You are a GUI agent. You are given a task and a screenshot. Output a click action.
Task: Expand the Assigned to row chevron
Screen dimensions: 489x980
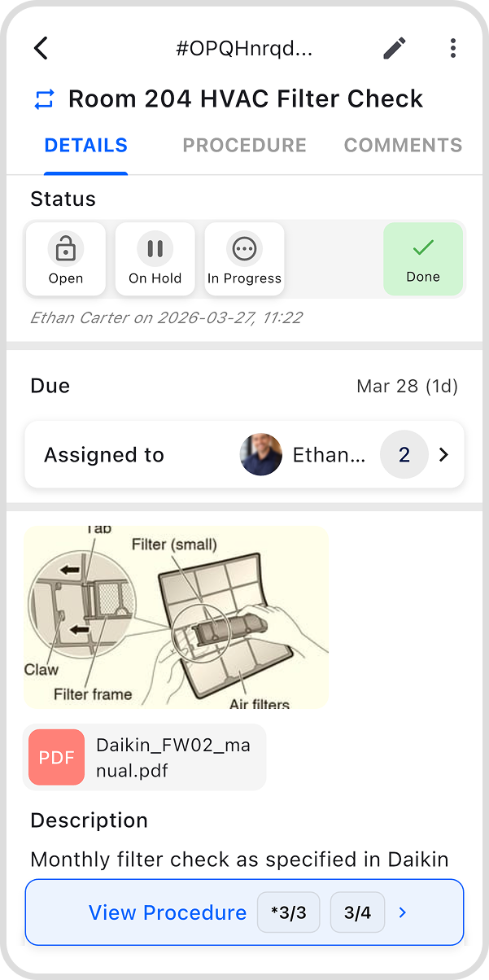click(x=443, y=455)
